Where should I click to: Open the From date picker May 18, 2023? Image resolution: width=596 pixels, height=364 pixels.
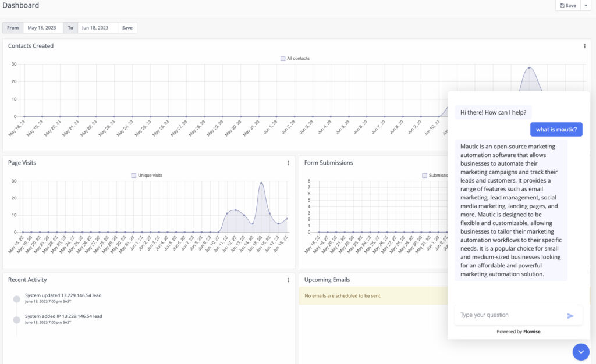point(43,28)
